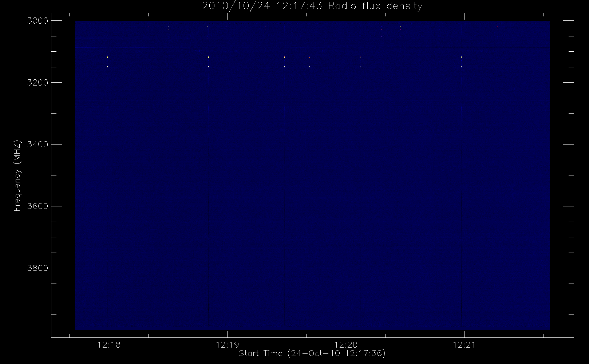
Task: Click the "Frequency (MHZ)" axis title
Action: coord(17,175)
